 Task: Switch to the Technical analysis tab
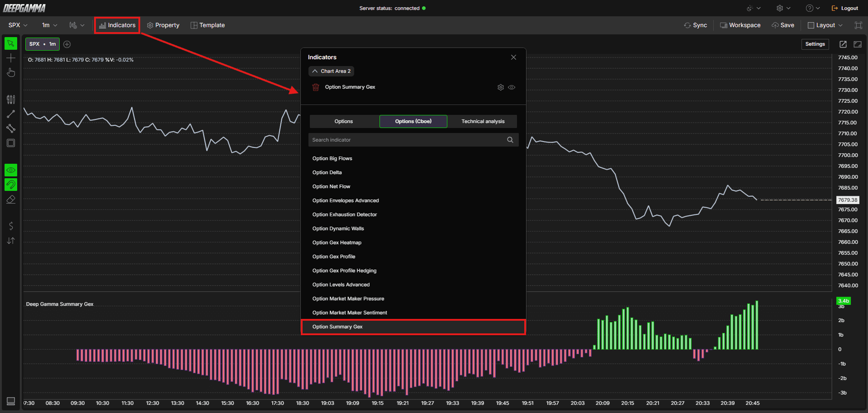tap(483, 121)
